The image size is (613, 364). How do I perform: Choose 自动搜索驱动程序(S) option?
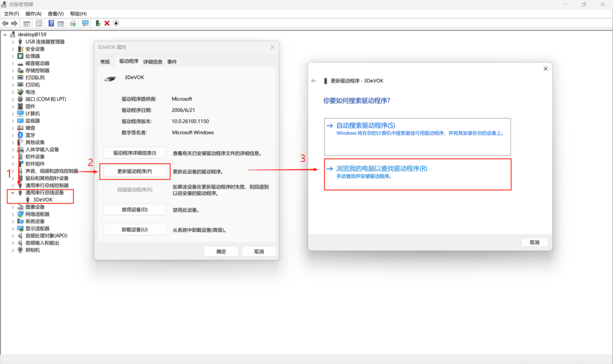[x=418, y=137]
